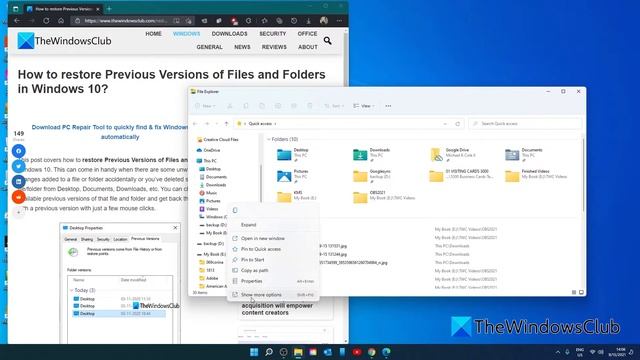Show hidden system tray icons
Image resolution: width=640 pixels, height=360 pixels.
pyautogui.click(x=558, y=352)
